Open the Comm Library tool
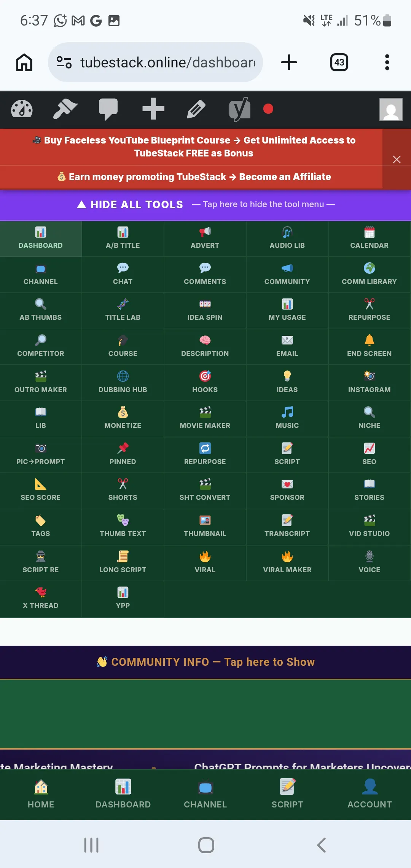This screenshot has height=868, width=411. coord(370,275)
